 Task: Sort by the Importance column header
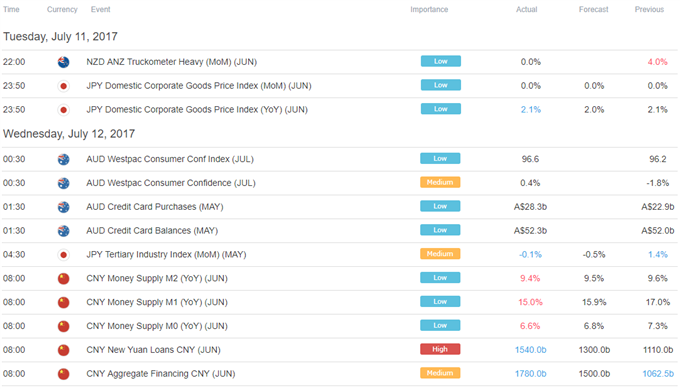pyautogui.click(x=429, y=10)
